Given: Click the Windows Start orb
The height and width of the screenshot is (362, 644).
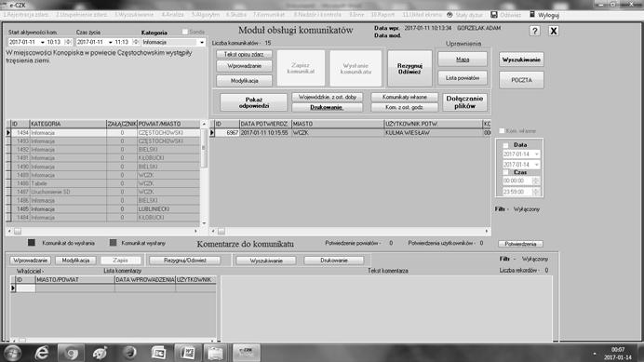Looking at the screenshot, I should point(12,353).
